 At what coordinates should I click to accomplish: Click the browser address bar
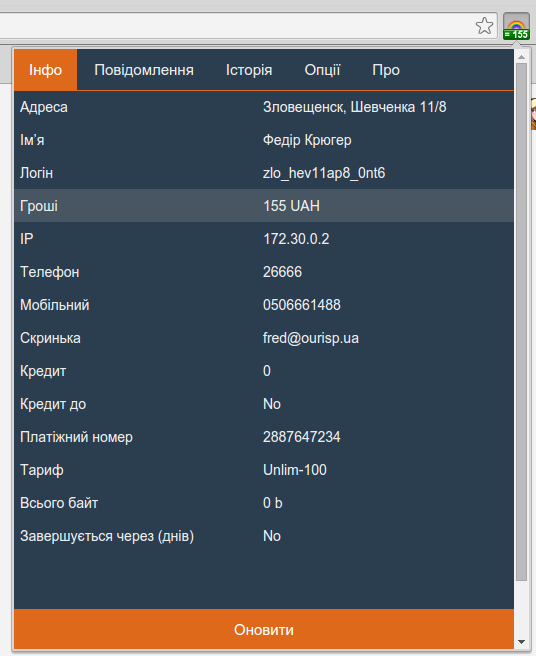[234, 26]
